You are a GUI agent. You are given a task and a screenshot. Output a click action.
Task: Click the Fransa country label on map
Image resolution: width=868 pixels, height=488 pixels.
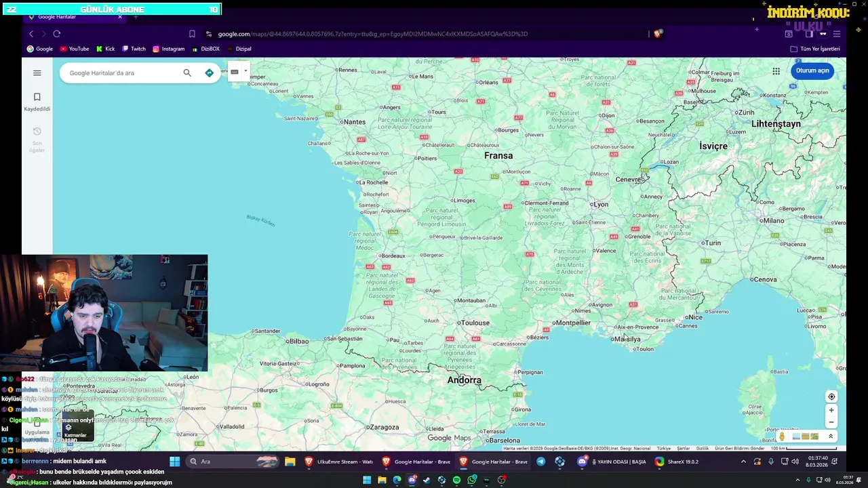click(x=498, y=155)
